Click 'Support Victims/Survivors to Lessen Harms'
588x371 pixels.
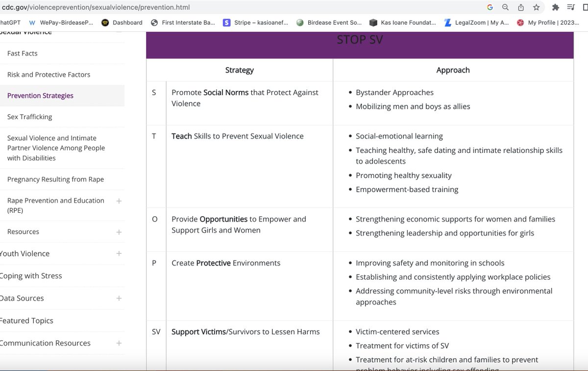[x=245, y=332]
